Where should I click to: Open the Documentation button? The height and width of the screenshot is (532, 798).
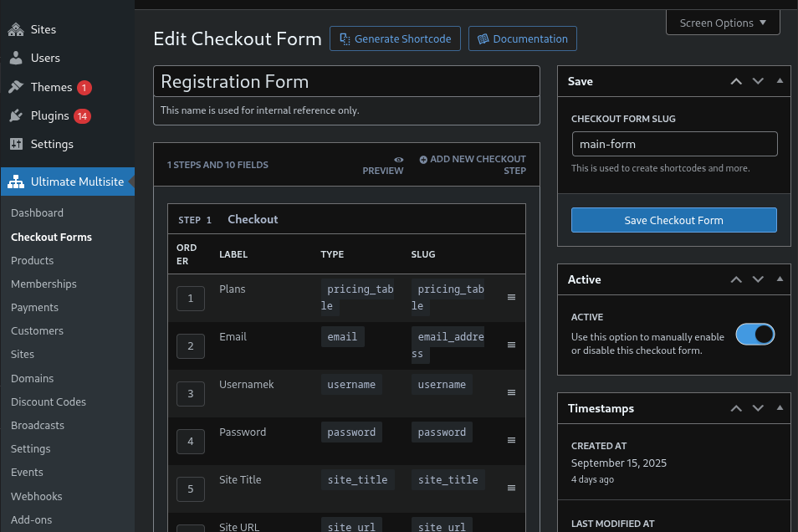click(x=522, y=38)
